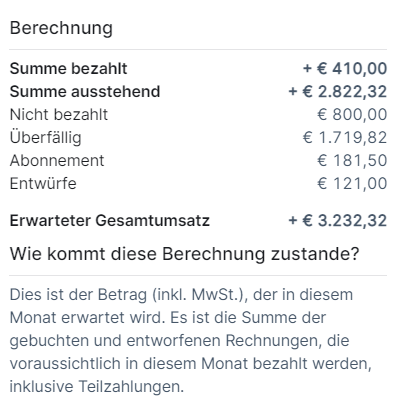Click the € 121,00 drafts amount
The height and width of the screenshot is (401, 396).
(x=352, y=184)
